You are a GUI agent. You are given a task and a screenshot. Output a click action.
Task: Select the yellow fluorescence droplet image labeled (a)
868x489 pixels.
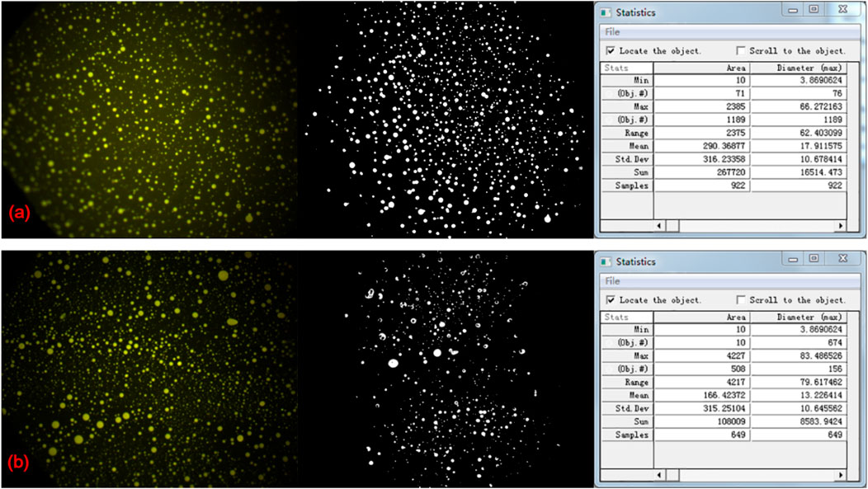[149, 120]
